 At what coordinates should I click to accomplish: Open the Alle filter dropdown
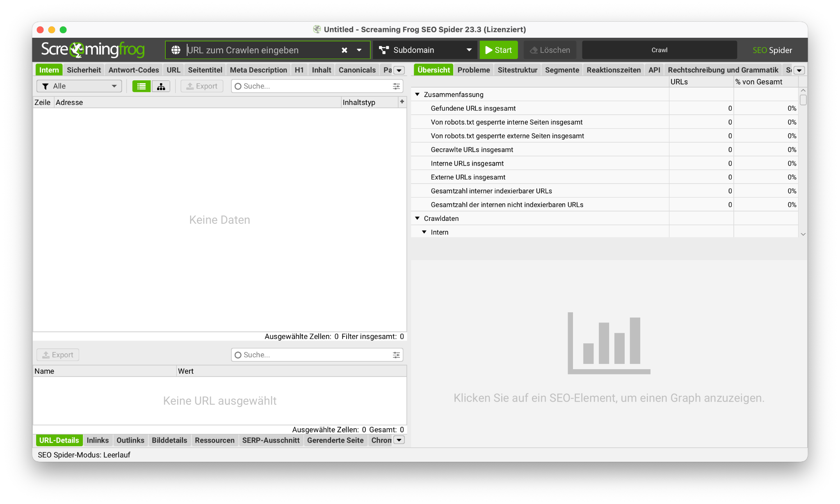(x=79, y=86)
